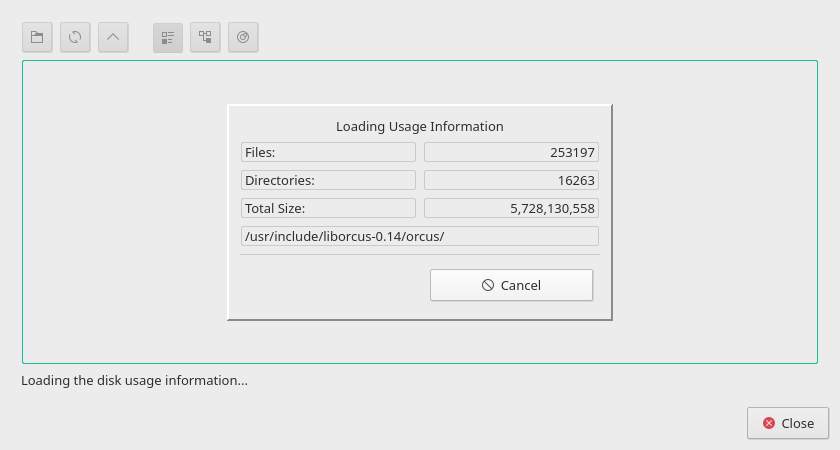The image size is (840, 450).
Task: Open the directory chooser toolbar icon
Action: point(37,38)
